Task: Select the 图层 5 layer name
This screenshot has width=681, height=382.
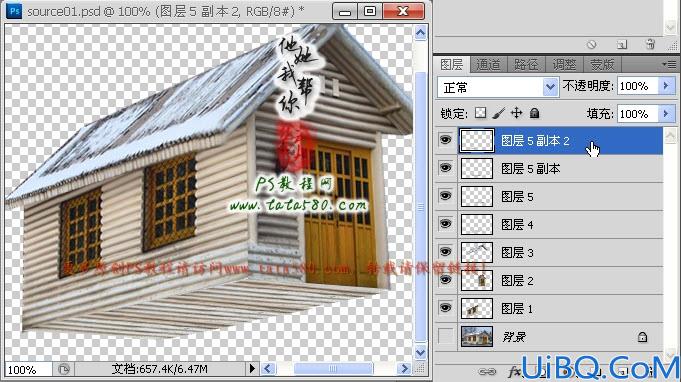Action: (517, 197)
